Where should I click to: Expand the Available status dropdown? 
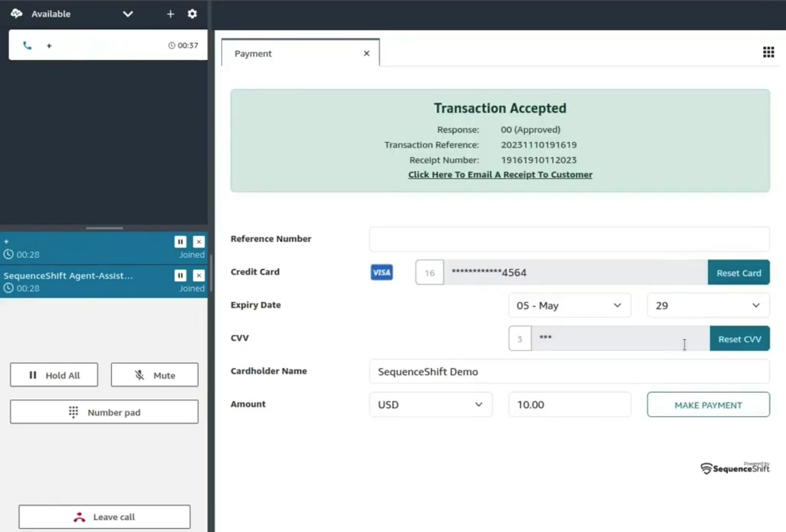(x=128, y=14)
